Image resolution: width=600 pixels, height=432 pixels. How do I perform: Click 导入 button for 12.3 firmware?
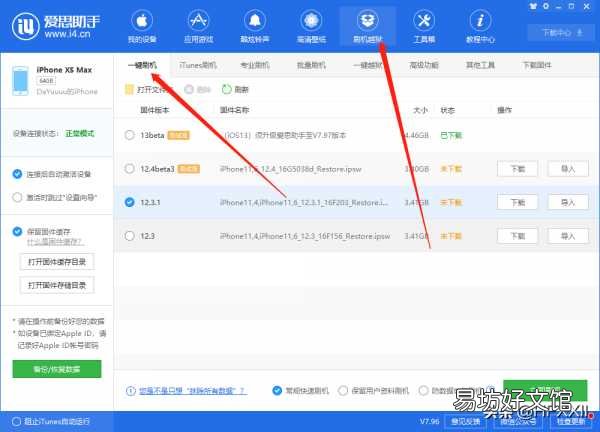coord(568,236)
